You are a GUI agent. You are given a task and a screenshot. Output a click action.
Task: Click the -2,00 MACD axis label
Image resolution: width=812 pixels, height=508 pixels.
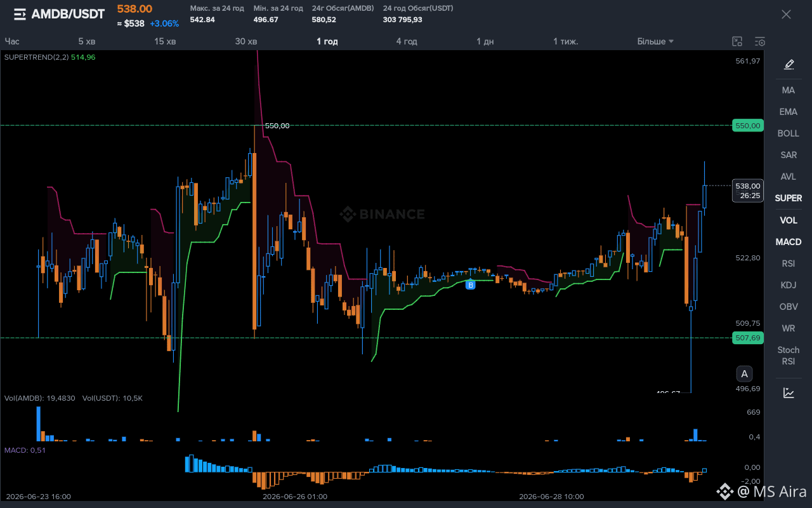tap(751, 481)
